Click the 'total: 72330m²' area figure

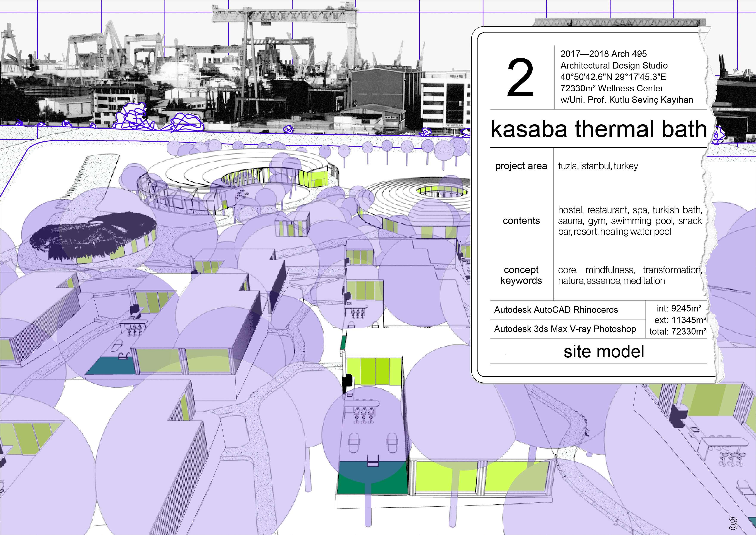coord(678,331)
